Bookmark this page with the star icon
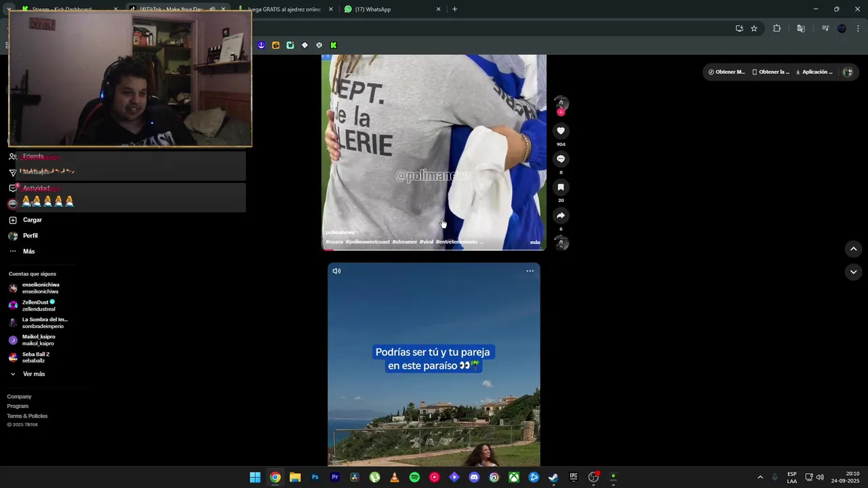The width and height of the screenshot is (868, 488). (754, 28)
